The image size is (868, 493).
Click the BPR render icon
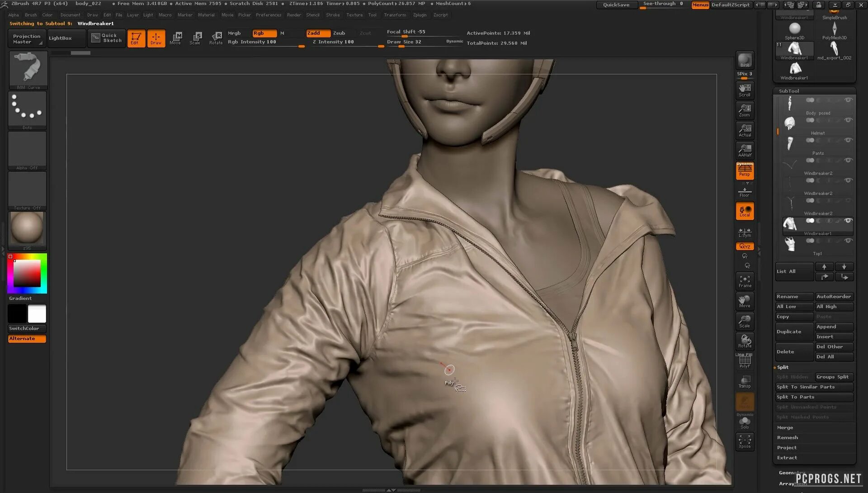[745, 61]
